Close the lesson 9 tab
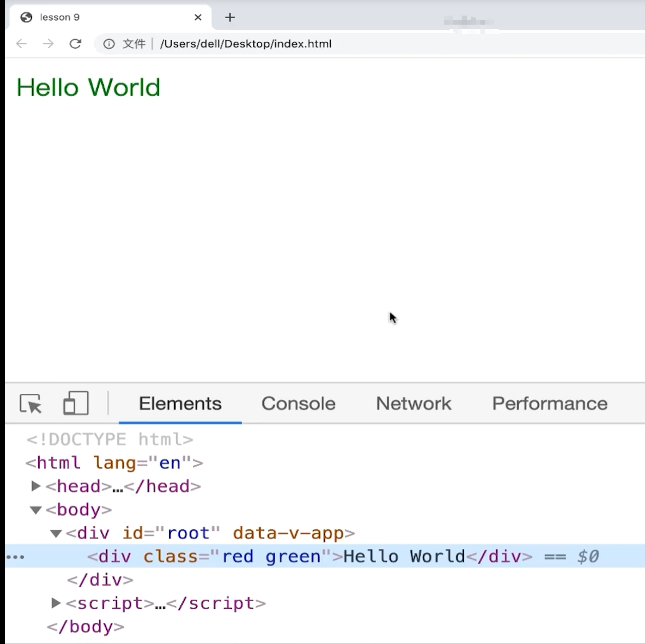 [198, 17]
